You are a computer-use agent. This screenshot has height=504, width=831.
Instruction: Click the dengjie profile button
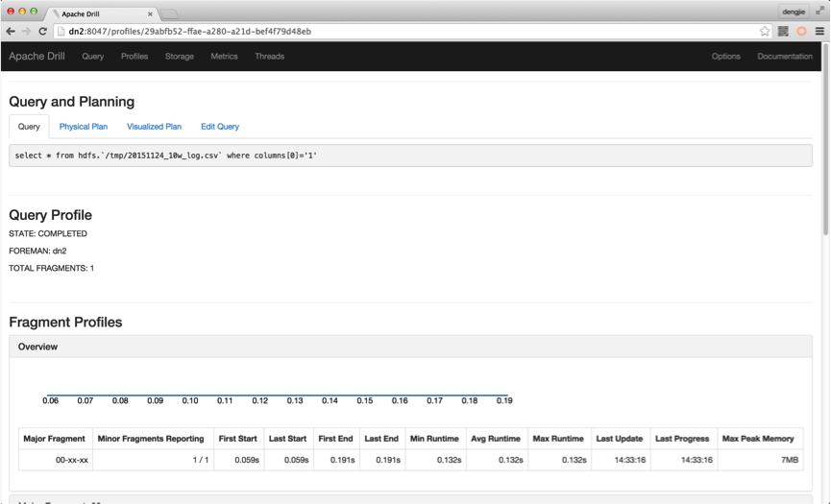pyautogui.click(x=794, y=12)
